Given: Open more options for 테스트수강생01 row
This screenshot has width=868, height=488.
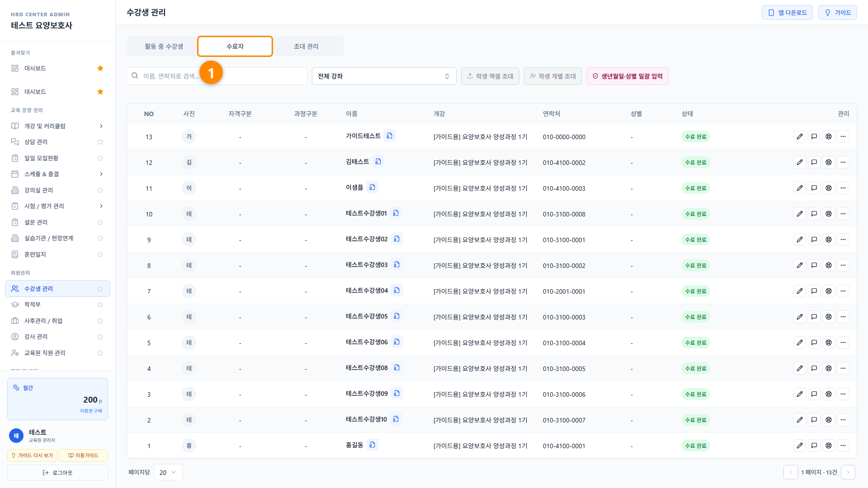Looking at the screenshot, I should 843,214.
